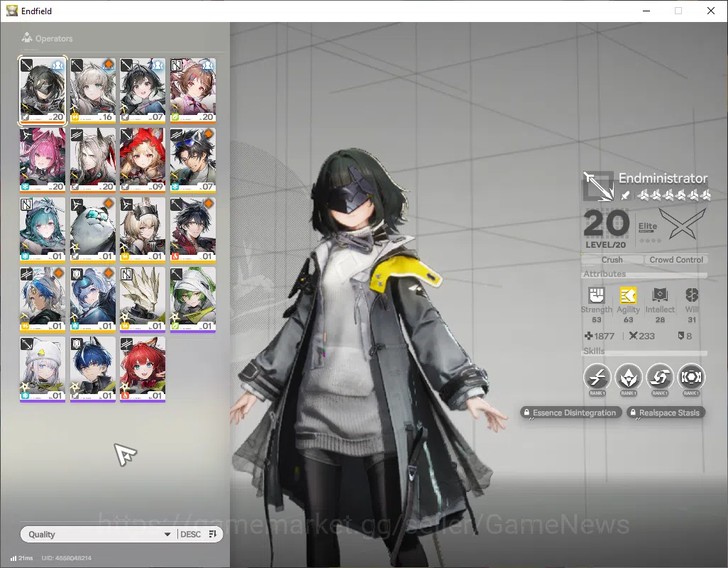The height and width of the screenshot is (568, 728).
Task: Click the Will brain attribute icon
Action: 692,295
